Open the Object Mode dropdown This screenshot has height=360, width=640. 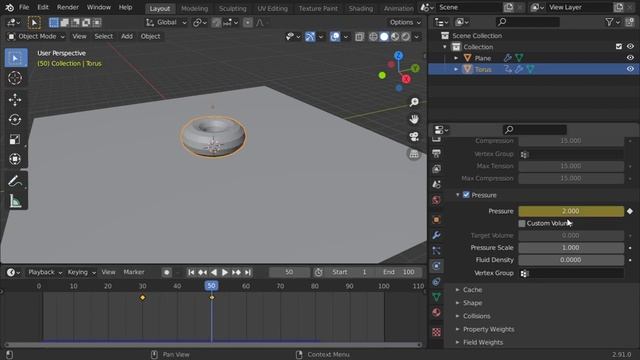coord(37,36)
